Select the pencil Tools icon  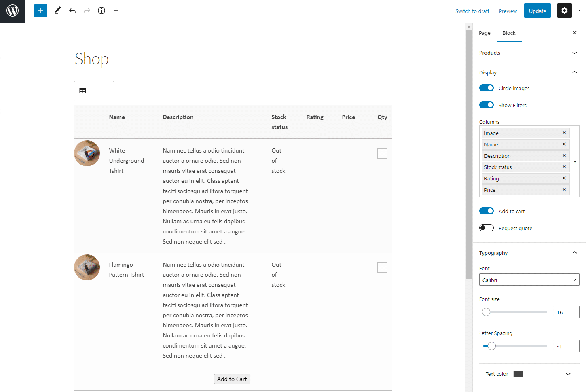pos(57,11)
